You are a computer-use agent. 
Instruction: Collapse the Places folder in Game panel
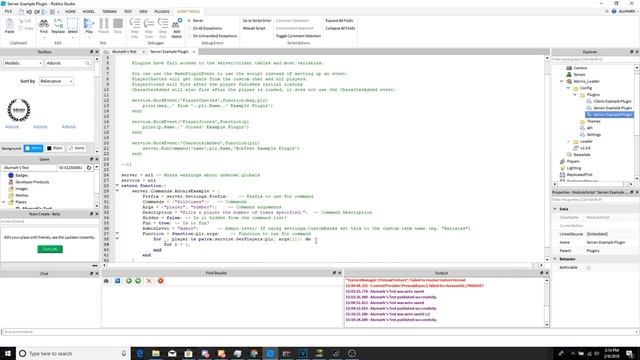click(x=4, y=202)
